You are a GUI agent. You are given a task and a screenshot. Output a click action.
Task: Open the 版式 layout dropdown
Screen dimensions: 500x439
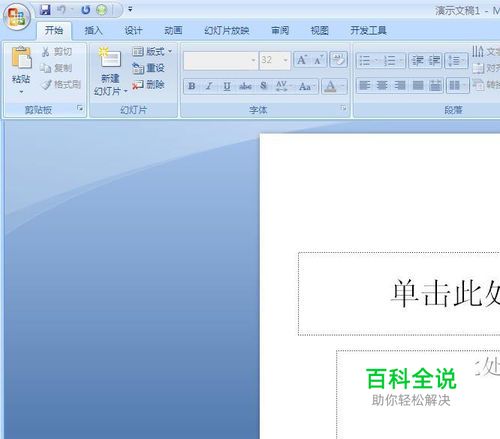(152, 51)
